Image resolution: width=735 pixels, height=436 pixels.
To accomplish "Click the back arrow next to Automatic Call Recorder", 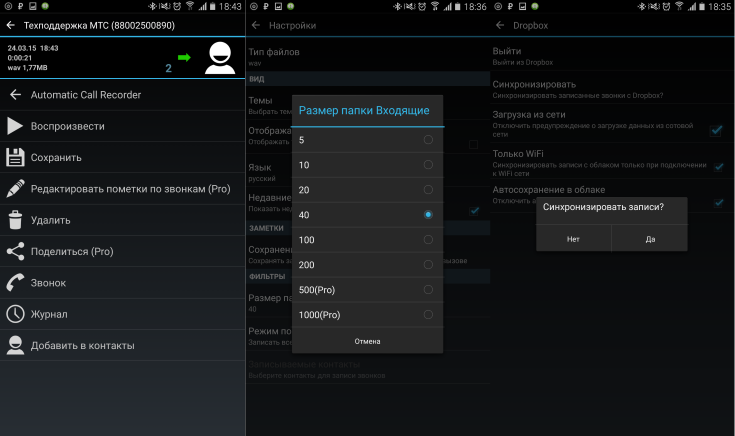I will tap(15, 95).
